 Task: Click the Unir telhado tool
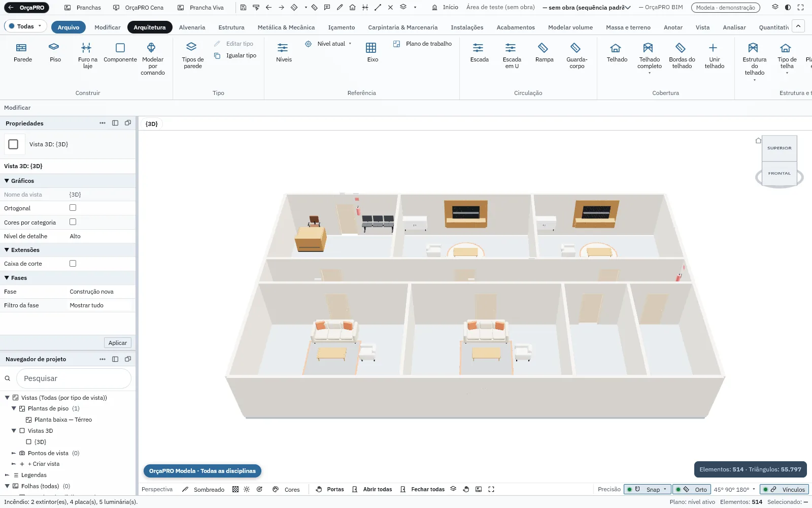[714, 55]
